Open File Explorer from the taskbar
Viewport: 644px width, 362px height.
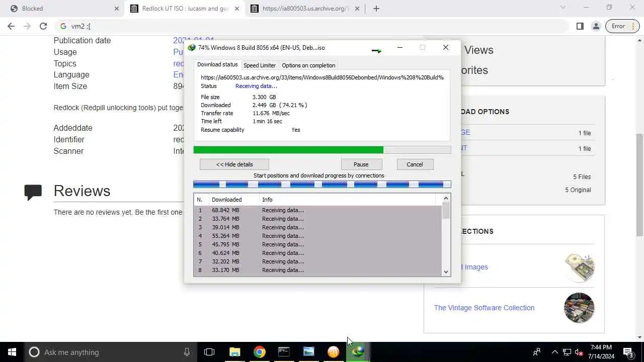tap(235, 352)
